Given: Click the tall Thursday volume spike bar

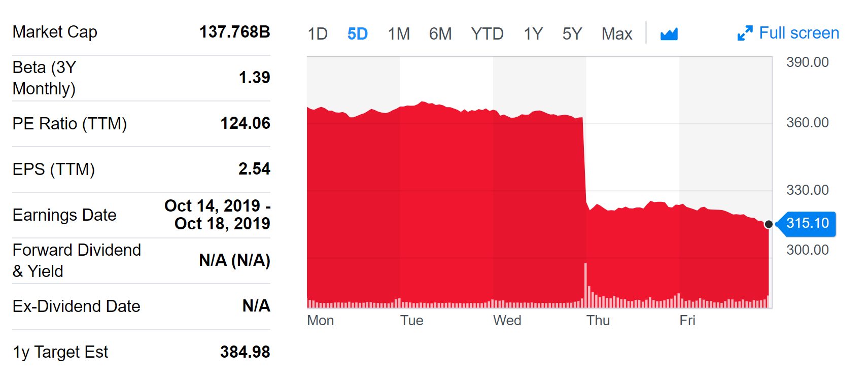Looking at the screenshot, I should [585, 284].
